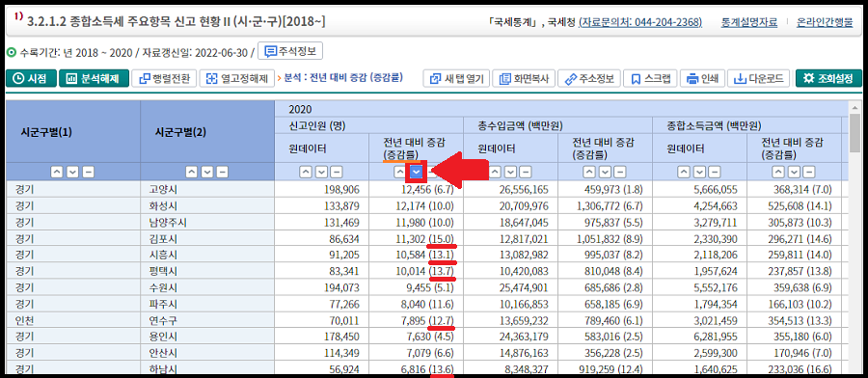Sort 신고인원 전년 대비 증감 descending
Screen dimensions: 868x378
pos(417,173)
